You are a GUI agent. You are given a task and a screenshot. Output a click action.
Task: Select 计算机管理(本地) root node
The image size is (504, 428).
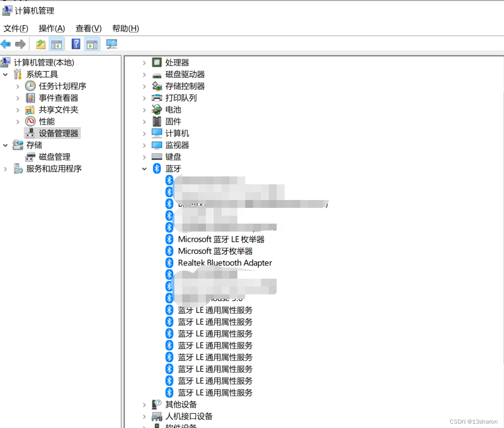pos(44,62)
